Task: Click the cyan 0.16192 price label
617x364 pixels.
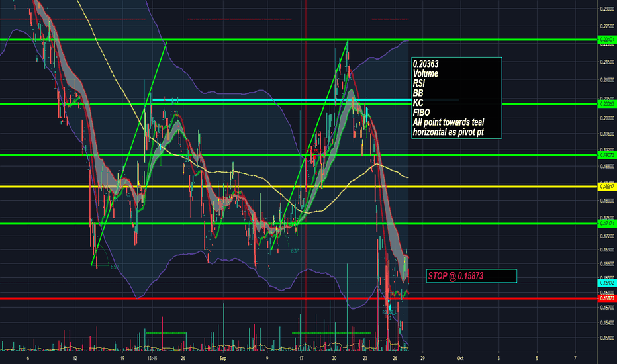Action: [x=607, y=283]
